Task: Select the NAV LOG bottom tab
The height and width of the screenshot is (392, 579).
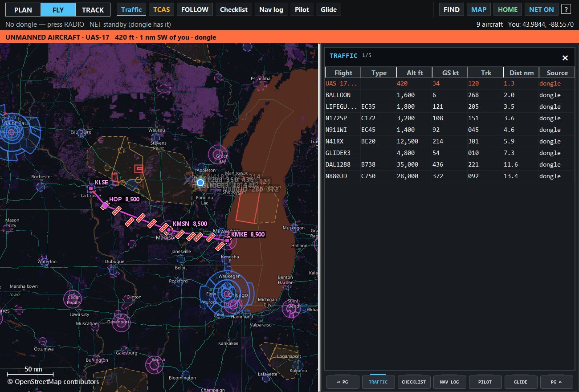Action: (449, 382)
